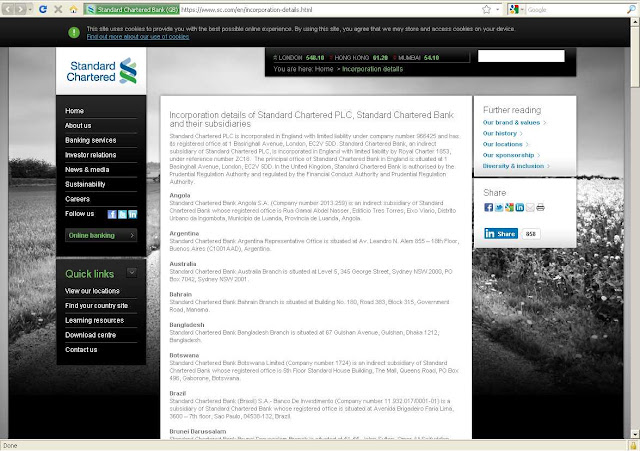Open the Home navigation item
The width and height of the screenshot is (640, 451).
point(74,111)
